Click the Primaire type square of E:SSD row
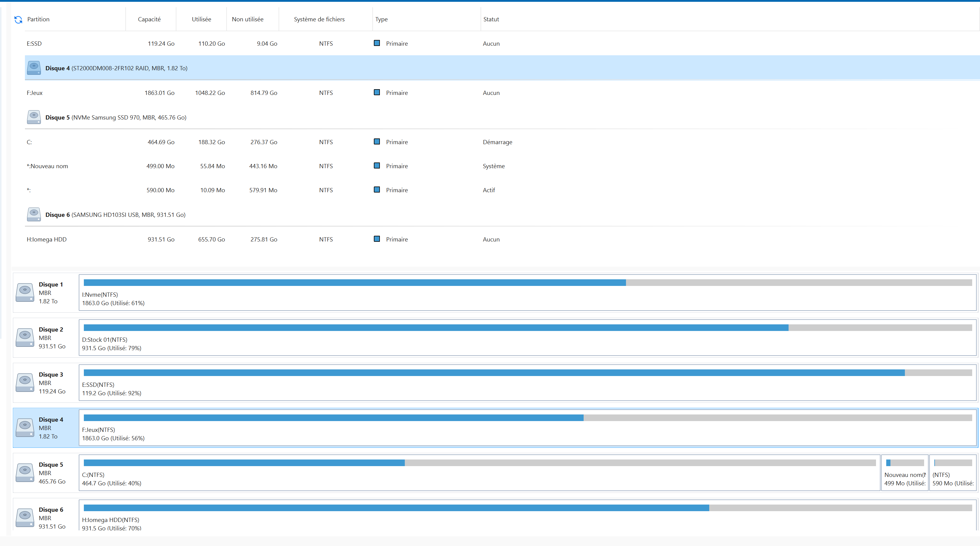This screenshot has height=546, width=980. (377, 43)
